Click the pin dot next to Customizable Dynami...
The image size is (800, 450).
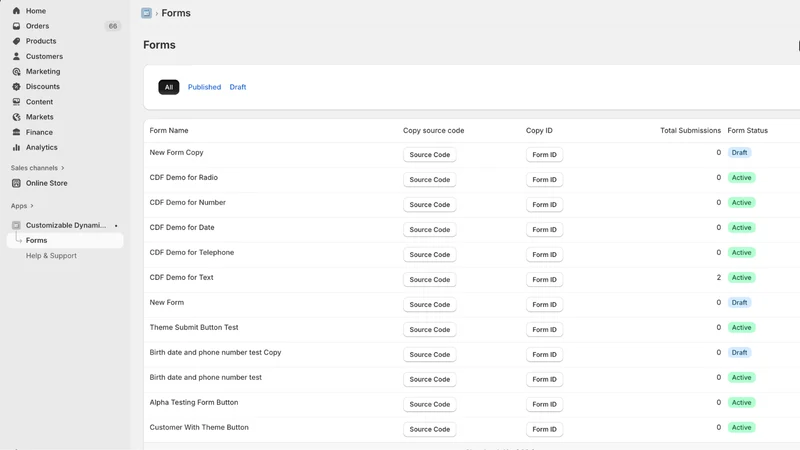point(116,226)
